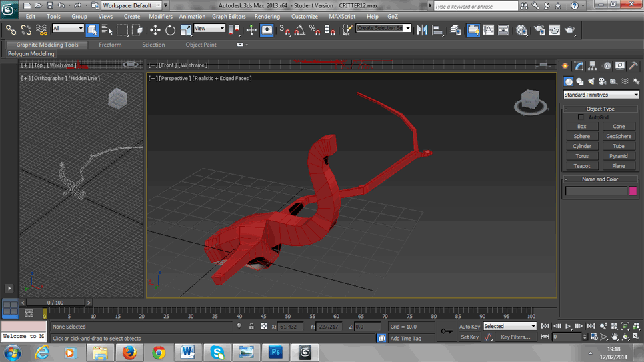
Task: Open the Material Editor from toolbar
Action: pyautogui.click(x=521, y=30)
